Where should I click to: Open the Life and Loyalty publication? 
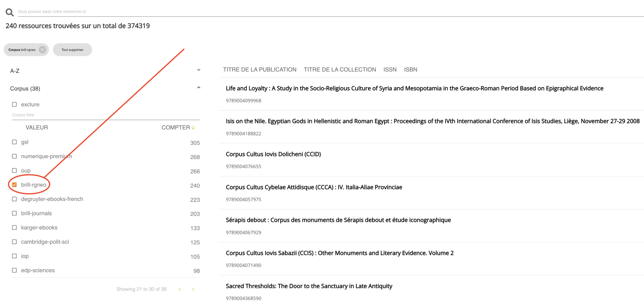[414, 88]
